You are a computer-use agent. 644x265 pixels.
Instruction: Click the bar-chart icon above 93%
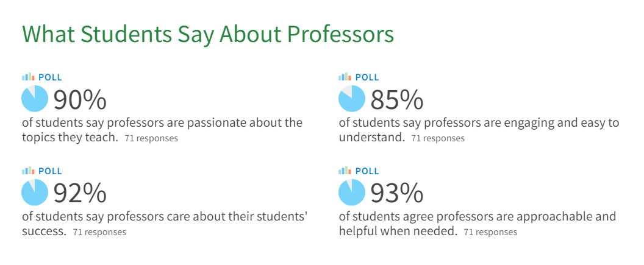point(345,170)
